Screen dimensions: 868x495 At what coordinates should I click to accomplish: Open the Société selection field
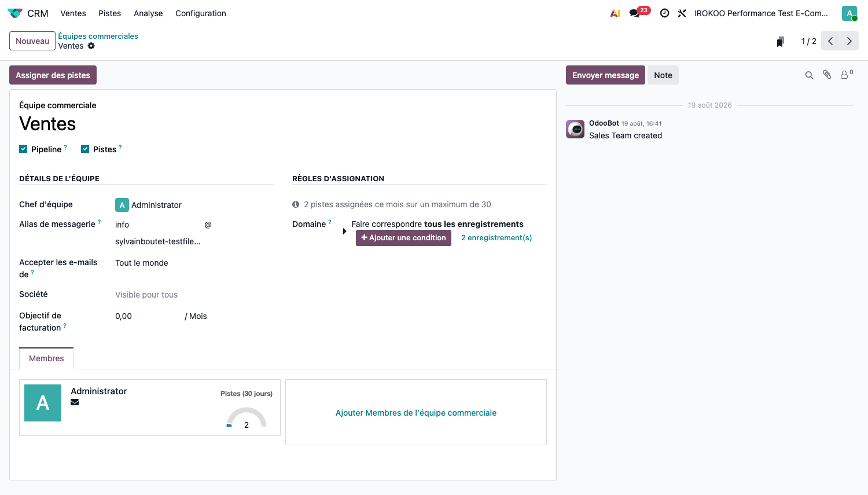pos(194,295)
